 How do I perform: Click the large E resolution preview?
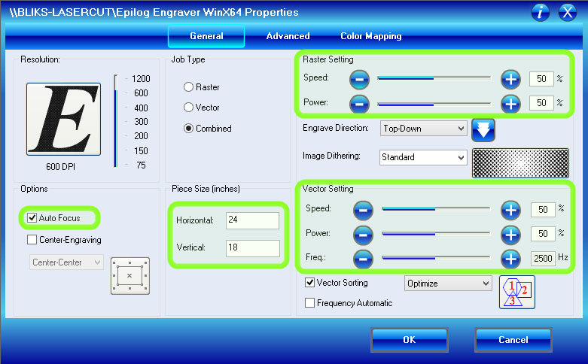(x=63, y=119)
